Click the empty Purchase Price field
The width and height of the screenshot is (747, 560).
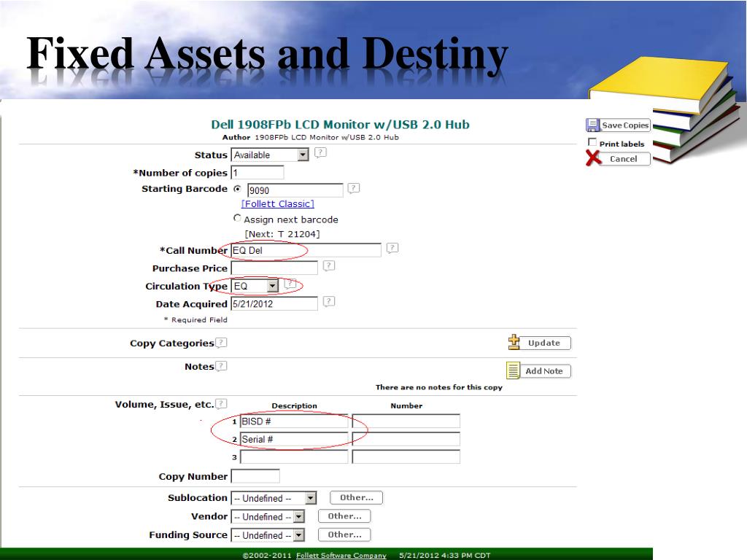(x=274, y=268)
